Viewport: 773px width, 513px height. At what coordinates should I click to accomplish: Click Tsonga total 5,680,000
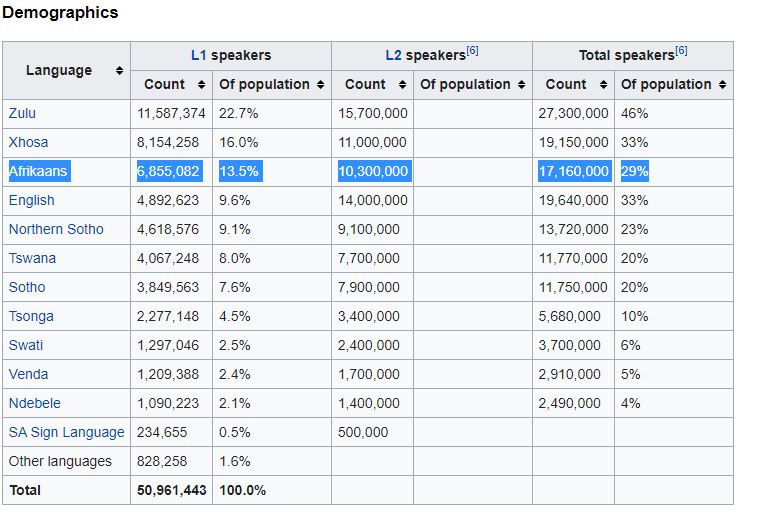click(x=569, y=316)
